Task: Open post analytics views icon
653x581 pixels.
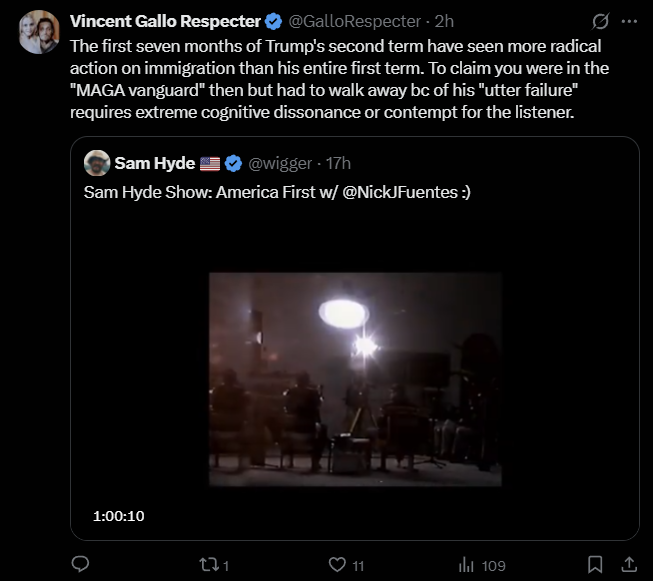Action: click(x=465, y=565)
